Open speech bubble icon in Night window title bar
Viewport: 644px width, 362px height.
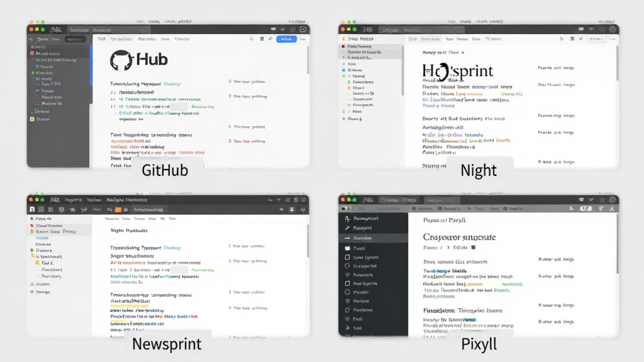(580, 30)
